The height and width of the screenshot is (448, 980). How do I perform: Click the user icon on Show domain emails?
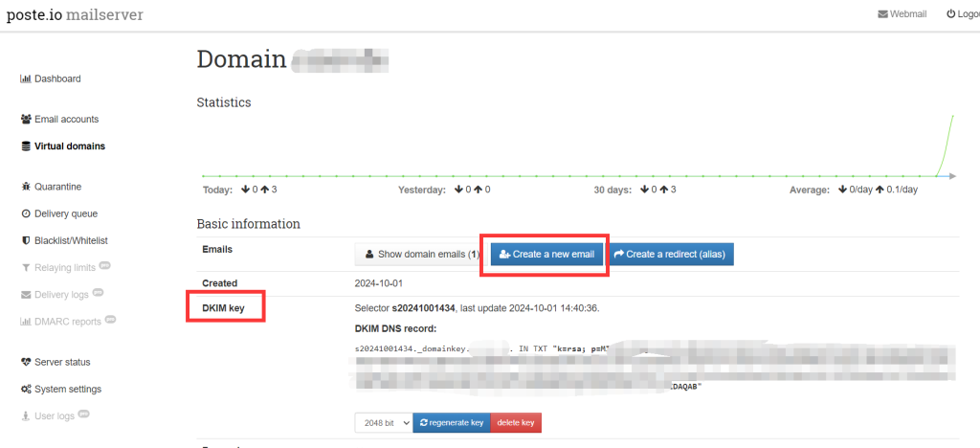tap(369, 255)
